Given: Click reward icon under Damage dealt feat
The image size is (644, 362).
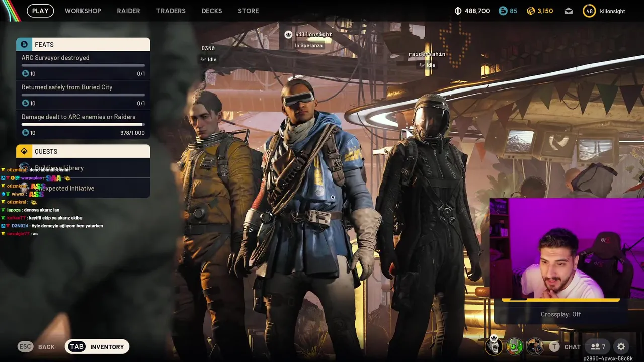Looking at the screenshot, I should [26, 132].
